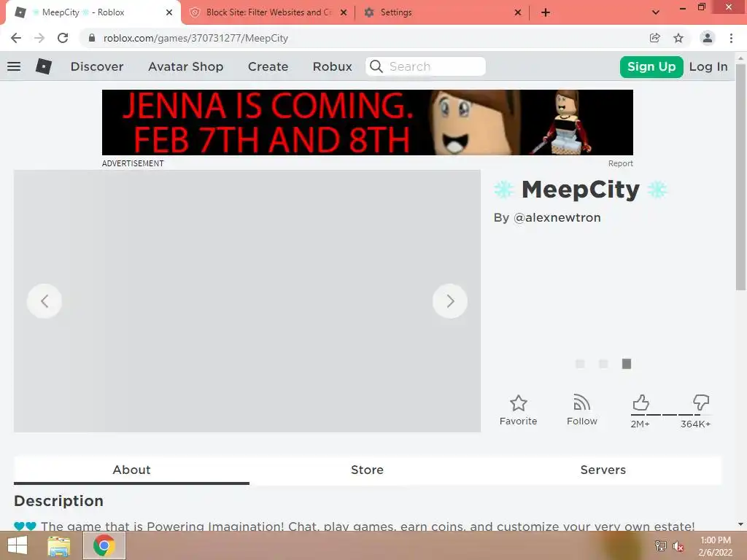Open the @alexnewtron creator profile
This screenshot has height=560, width=747.
557,217
